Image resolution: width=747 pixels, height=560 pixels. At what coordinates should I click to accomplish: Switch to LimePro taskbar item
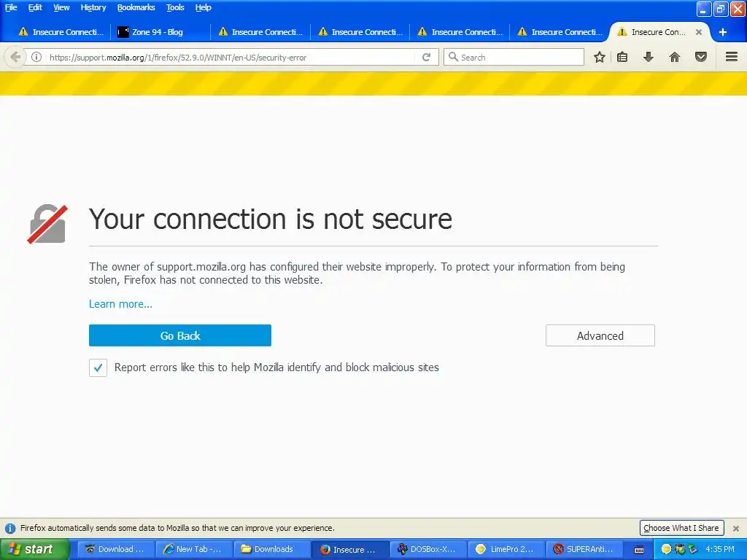pyautogui.click(x=506, y=549)
